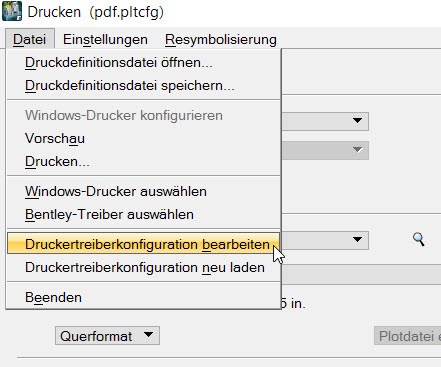This screenshot has width=441, height=367.
Task: Click the Drucken dialog app icon
Action: click(12, 11)
